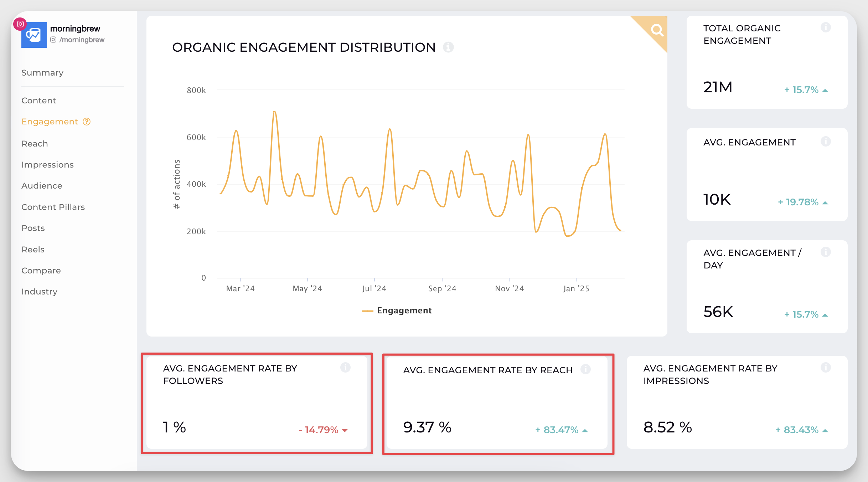Screen dimensions: 868x482
Task: Click the 21M total organic engagement value
Action: coord(718,87)
